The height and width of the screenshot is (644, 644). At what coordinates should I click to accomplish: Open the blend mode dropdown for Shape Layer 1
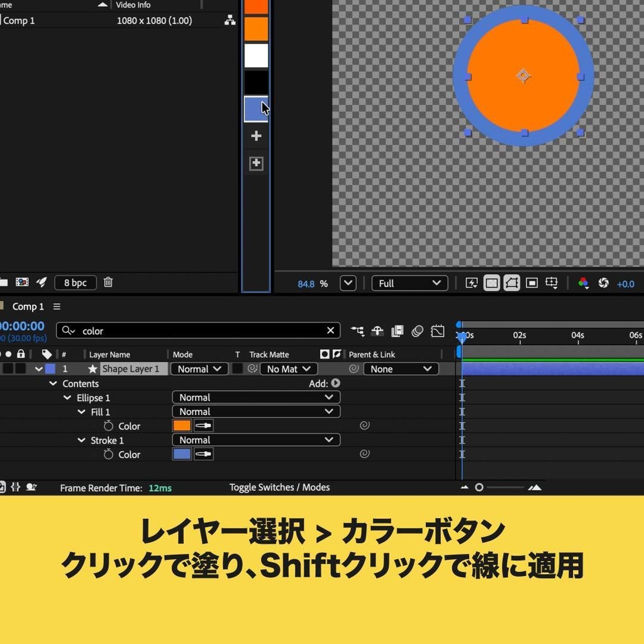click(199, 369)
